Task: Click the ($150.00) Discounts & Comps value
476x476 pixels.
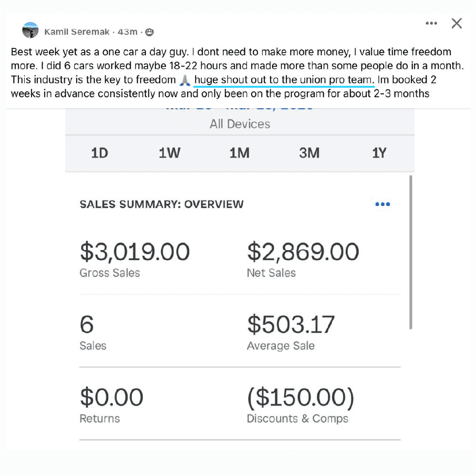Action: (x=301, y=397)
